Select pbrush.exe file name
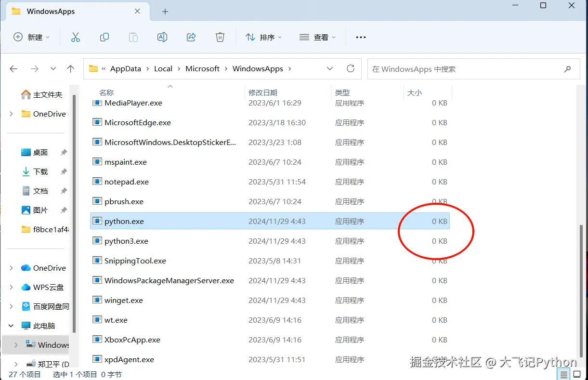Screen dimensions: 588x380 124,201
